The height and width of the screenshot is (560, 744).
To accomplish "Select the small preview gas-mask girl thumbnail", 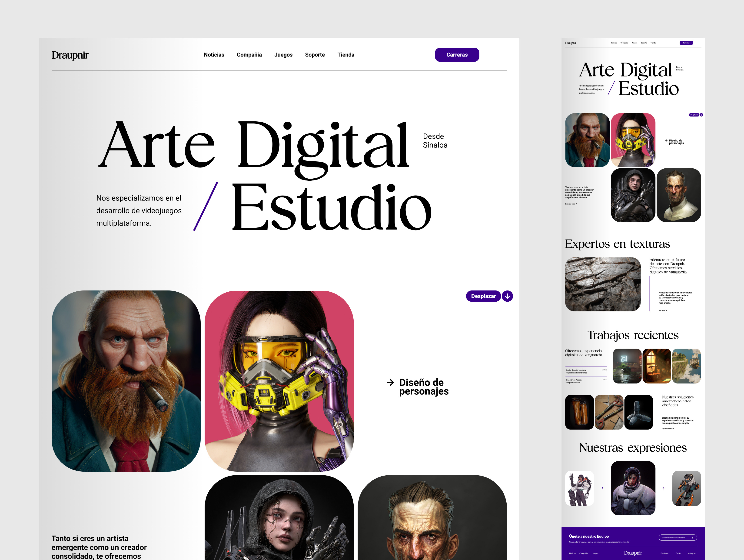I will pyautogui.click(x=633, y=140).
